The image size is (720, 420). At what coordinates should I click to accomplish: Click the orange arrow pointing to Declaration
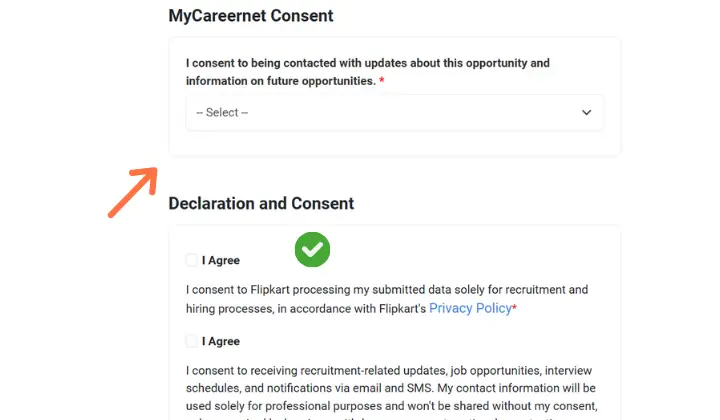tap(133, 192)
